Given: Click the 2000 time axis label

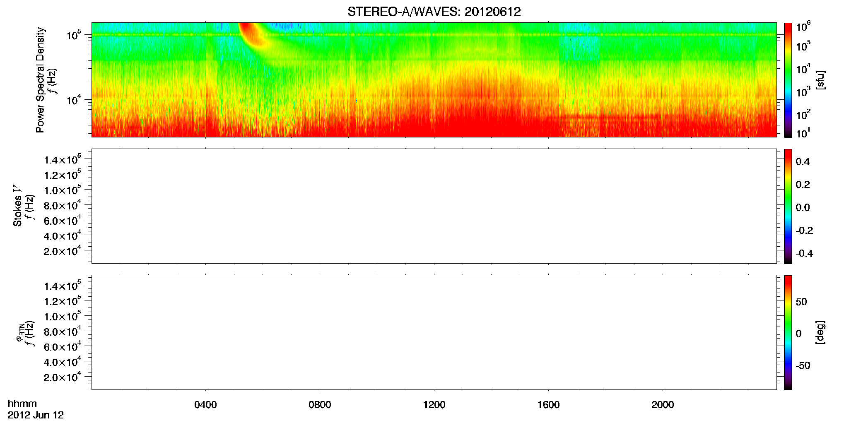Looking at the screenshot, I should (x=663, y=405).
